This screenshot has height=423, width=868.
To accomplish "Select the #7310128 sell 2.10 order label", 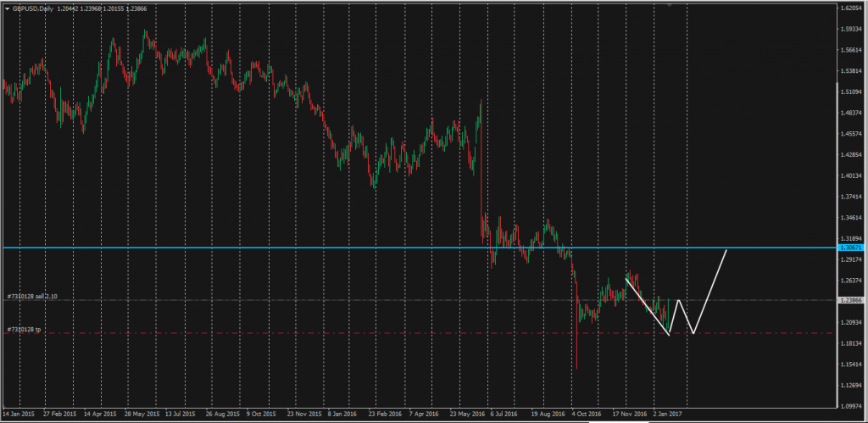I will 31,297.
